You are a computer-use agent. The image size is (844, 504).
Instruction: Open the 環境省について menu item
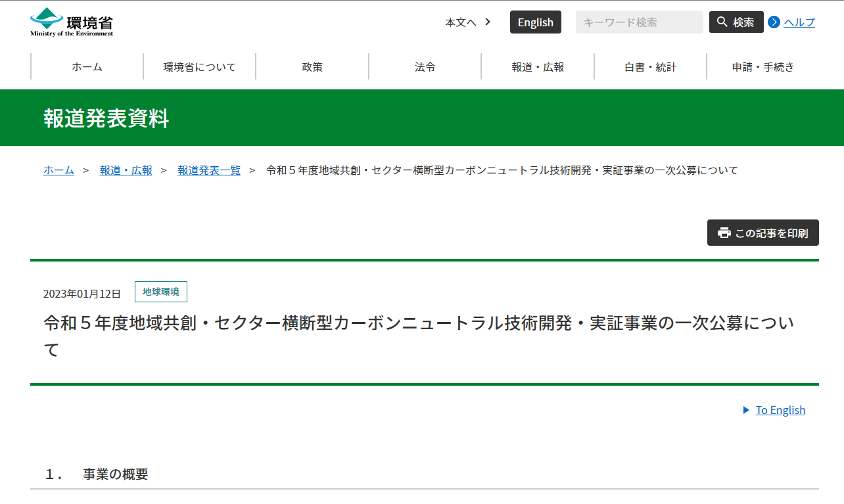pyautogui.click(x=199, y=67)
